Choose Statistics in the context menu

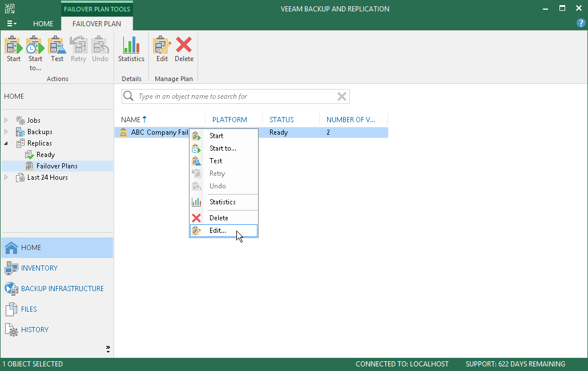224,202
